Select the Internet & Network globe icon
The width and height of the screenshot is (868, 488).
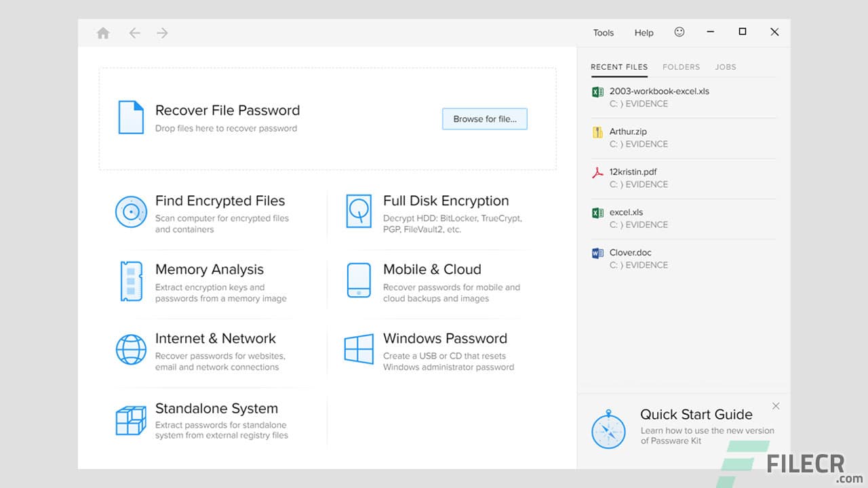(131, 350)
